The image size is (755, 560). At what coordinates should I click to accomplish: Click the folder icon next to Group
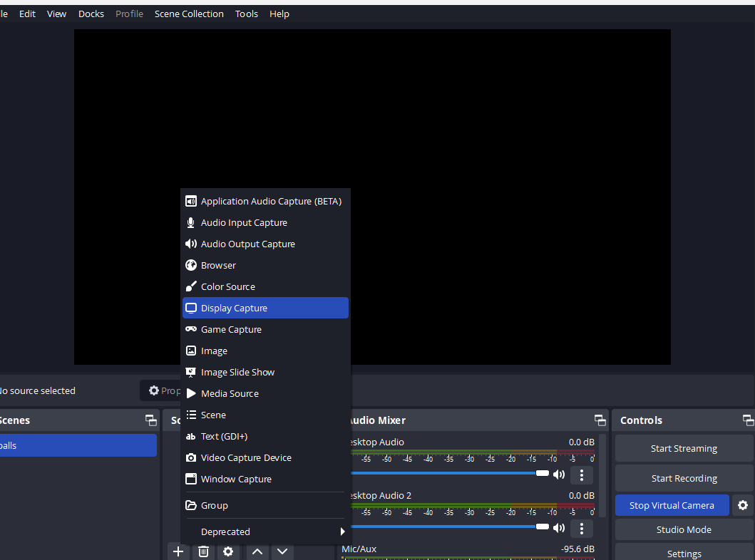[191, 505]
